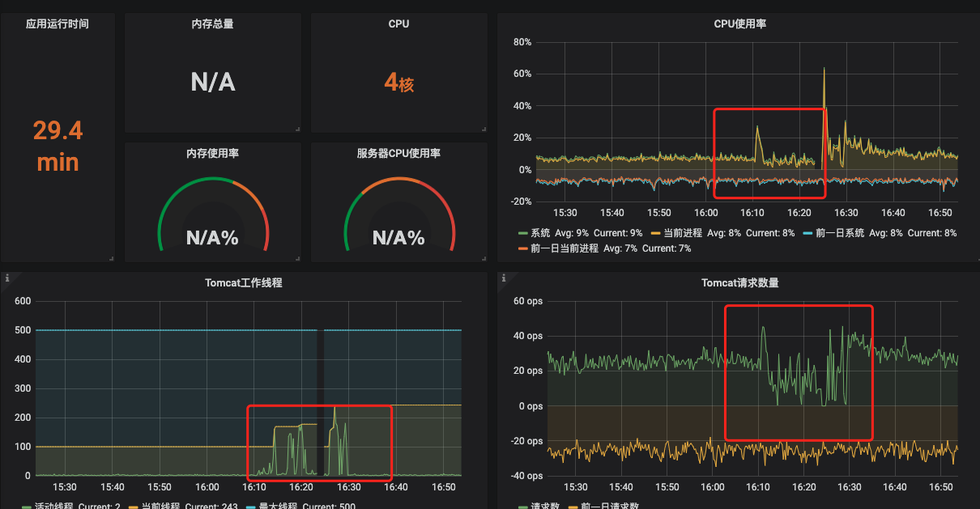Click the 80% axis label in CPU使用率 chart
This screenshot has height=509, width=980.
[522, 42]
